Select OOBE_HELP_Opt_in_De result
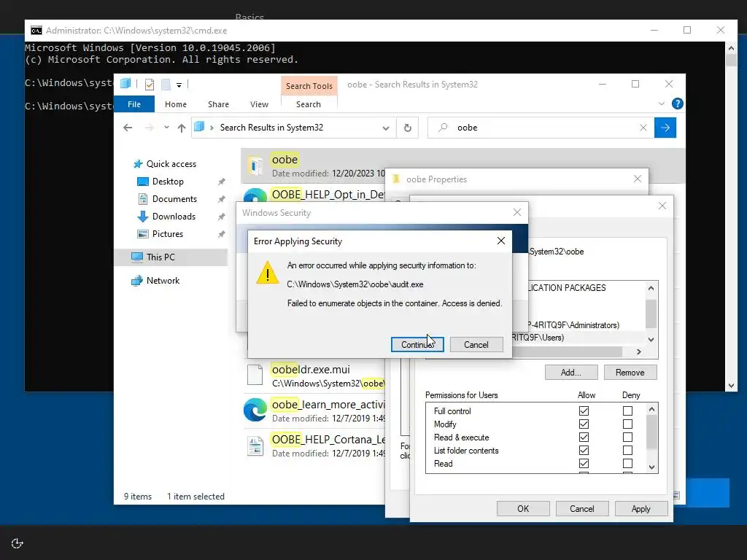This screenshot has width=747, height=560. [x=328, y=194]
